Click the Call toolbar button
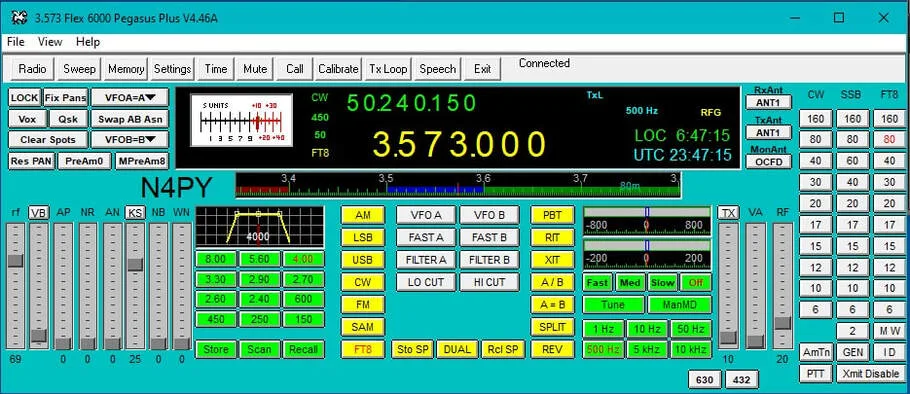Screen dimensions: 910x394 (x=295, y=69)
